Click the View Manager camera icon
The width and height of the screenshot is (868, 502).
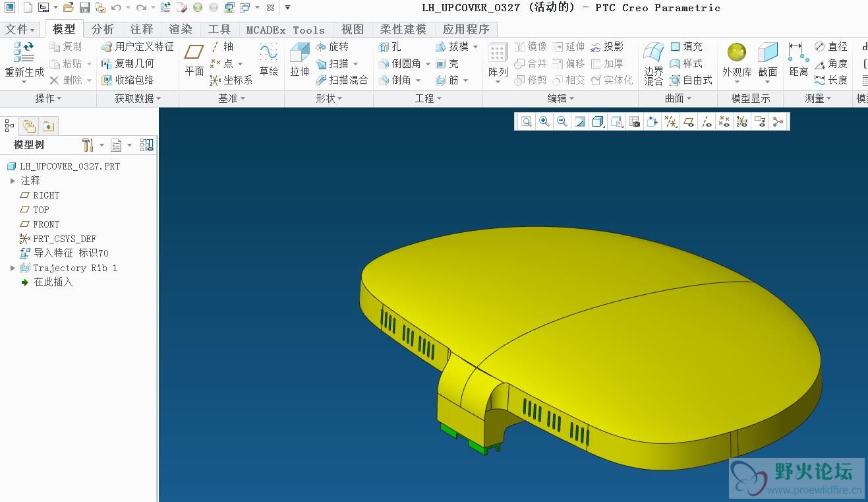tap(634, 121)
